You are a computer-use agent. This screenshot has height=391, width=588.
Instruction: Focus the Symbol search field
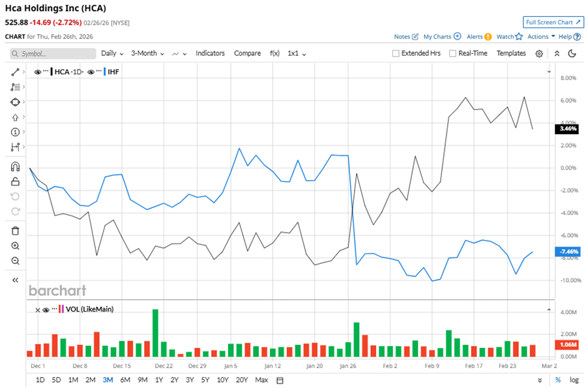[53, 53]
